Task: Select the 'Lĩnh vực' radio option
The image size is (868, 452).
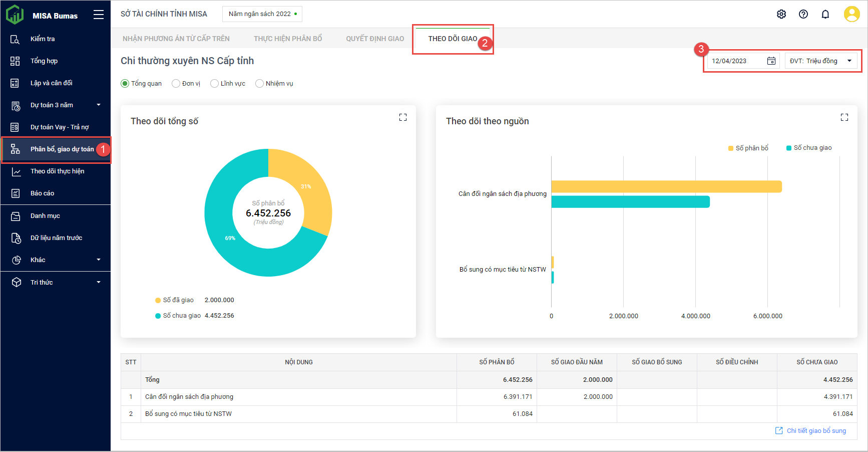Action: 214,84
